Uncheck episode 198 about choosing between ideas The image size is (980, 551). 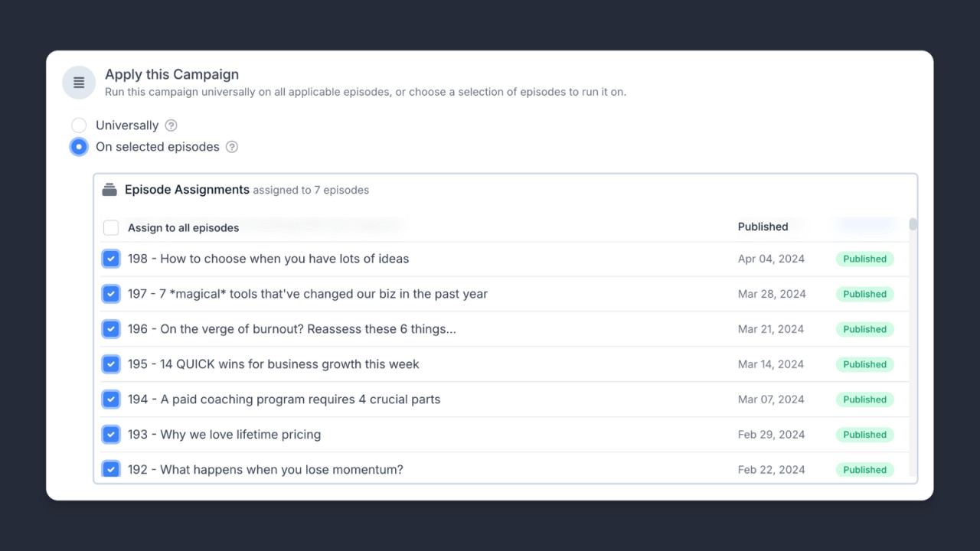(111, 259)
